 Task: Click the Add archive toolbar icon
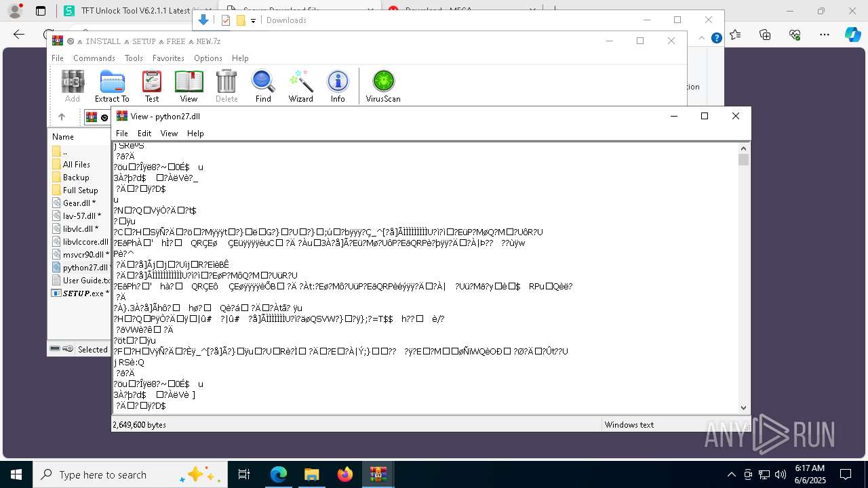[73, 86]
